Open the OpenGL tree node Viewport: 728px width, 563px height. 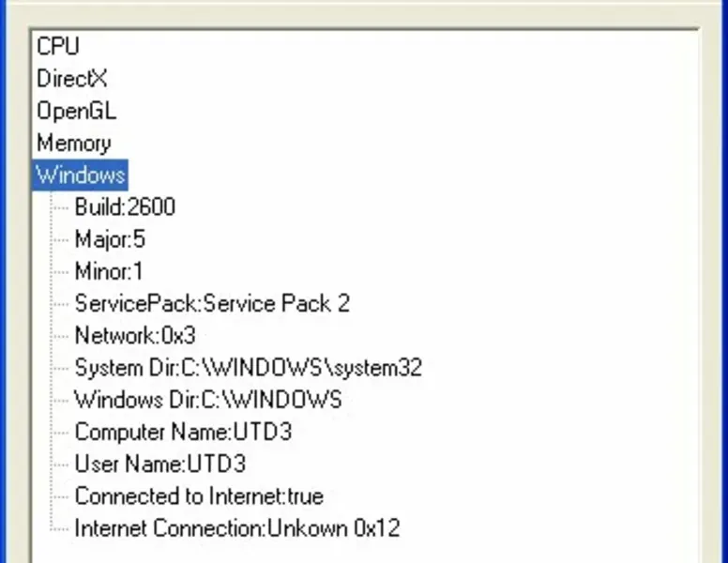(76, 111)
